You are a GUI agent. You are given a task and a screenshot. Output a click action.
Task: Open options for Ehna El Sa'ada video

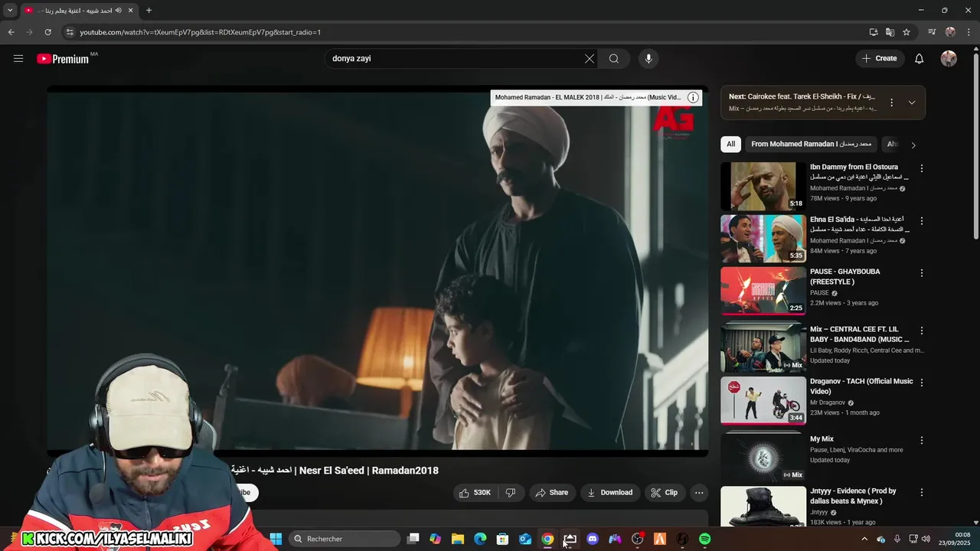(x=922, y=220)
